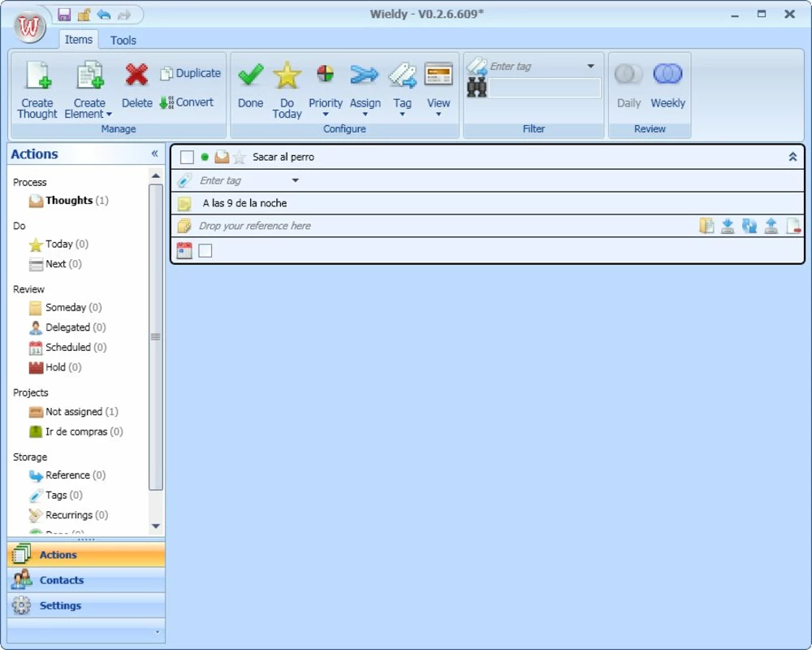
Task: Click the binoculars search icon in Filter
Action: coord(477,87)
